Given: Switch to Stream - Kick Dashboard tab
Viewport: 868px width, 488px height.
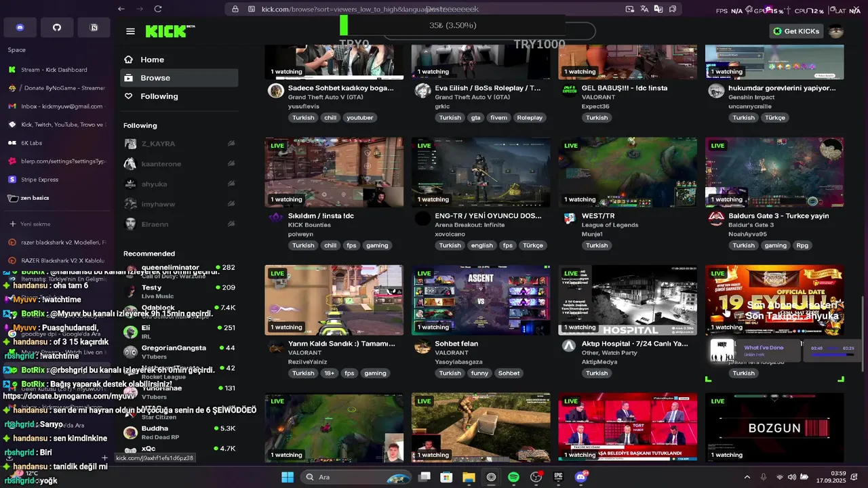Looking at the screenshot, I should [x=56, y=70].
